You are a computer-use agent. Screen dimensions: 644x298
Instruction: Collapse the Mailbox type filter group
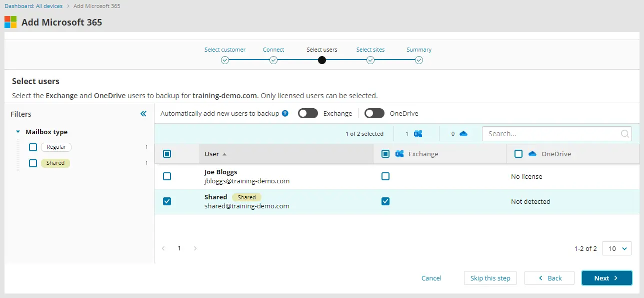(x=18, y=132)
